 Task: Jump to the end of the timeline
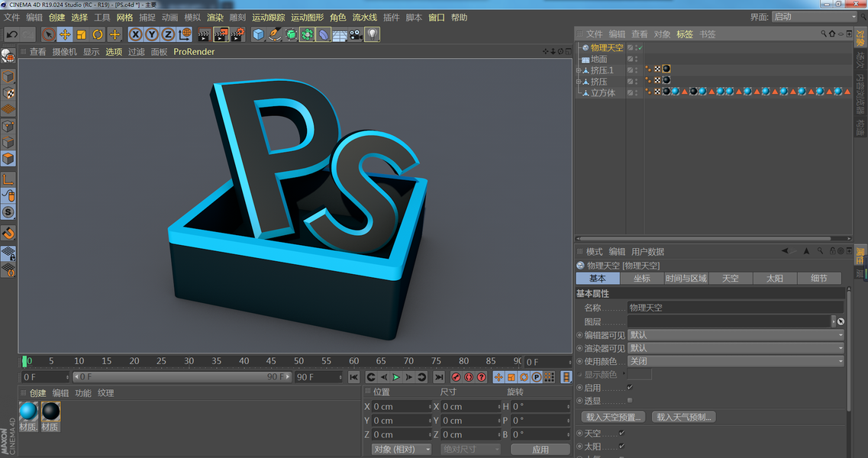tap(438, 377)
